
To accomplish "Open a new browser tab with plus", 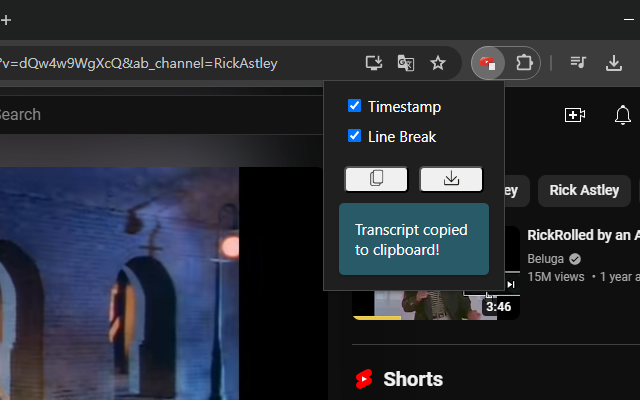I will tap(6, 20).
